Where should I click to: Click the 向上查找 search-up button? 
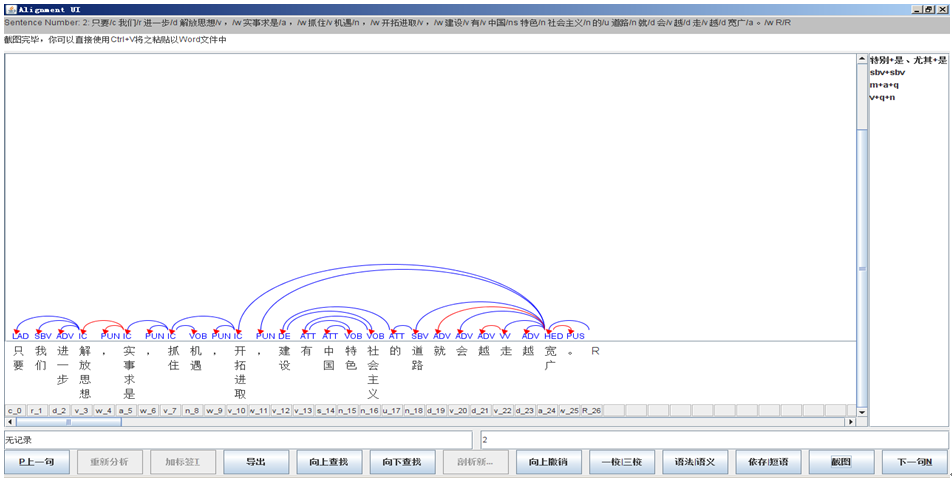[328, 462]
